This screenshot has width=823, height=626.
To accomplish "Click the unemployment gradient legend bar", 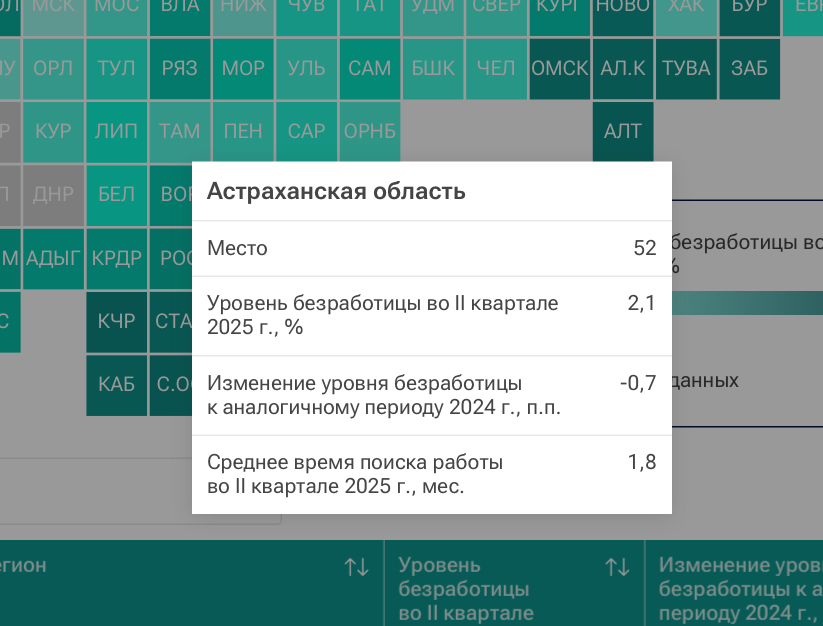I will pos(746,304).
